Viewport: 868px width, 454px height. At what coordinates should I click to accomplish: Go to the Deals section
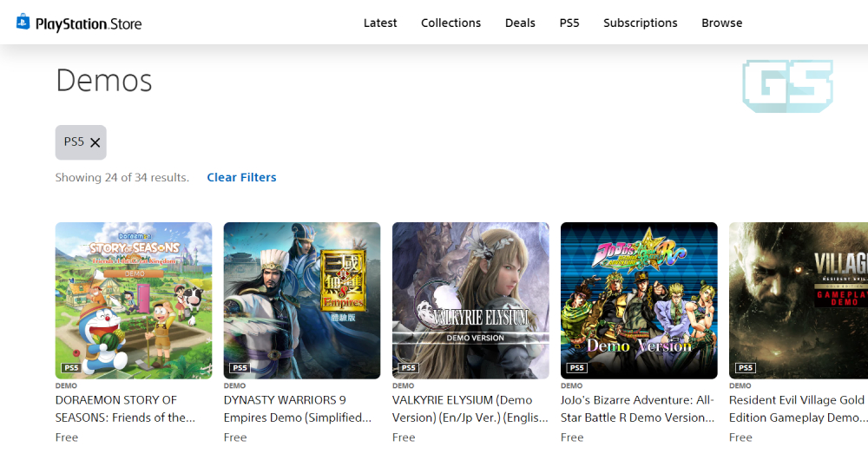tap(520, 23)
